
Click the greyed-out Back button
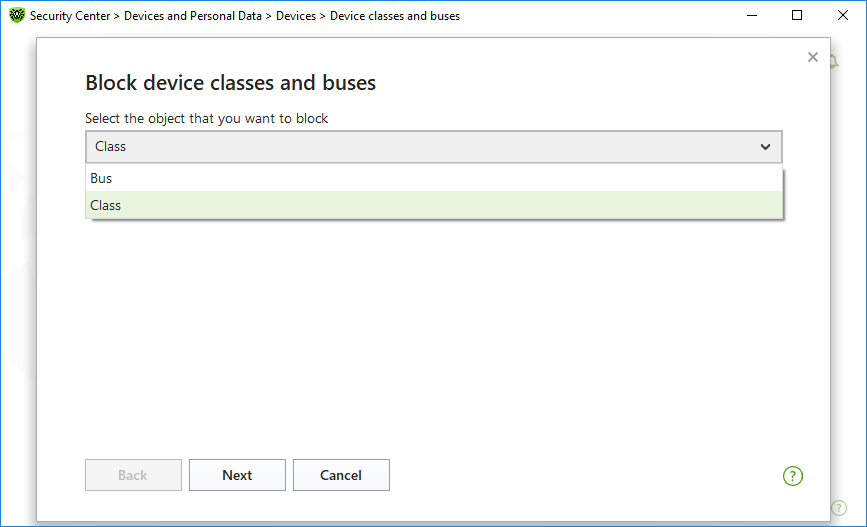click(x=133, y=475)
